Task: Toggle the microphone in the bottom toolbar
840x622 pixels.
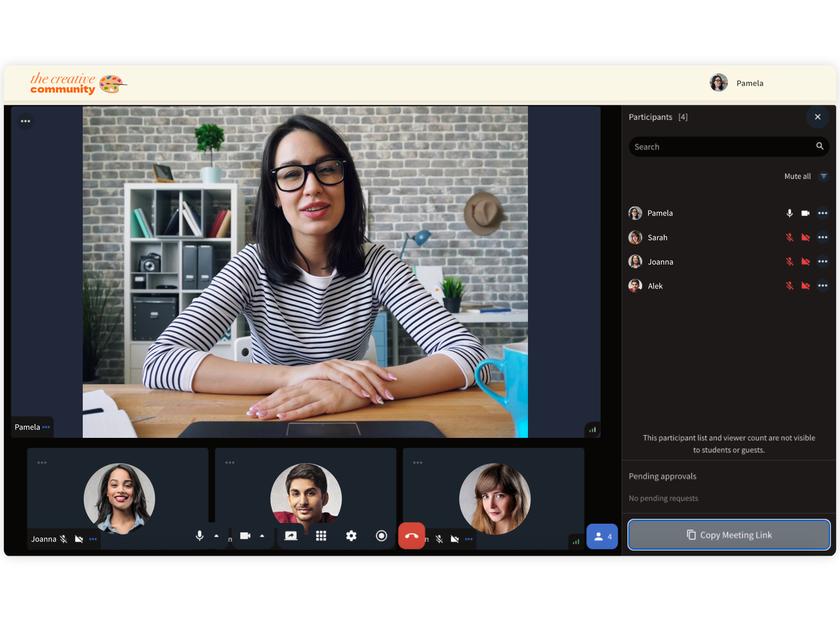Action: click(x=200, y=536)
